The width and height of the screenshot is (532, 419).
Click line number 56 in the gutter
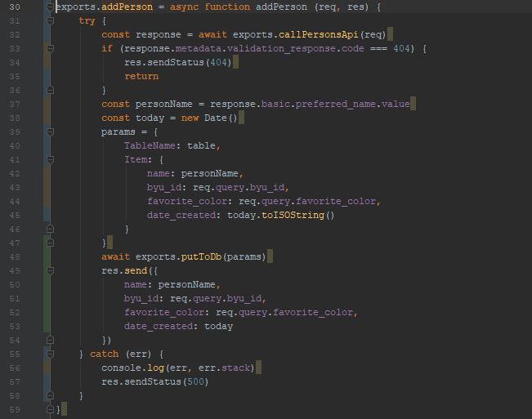coord(15,368)
